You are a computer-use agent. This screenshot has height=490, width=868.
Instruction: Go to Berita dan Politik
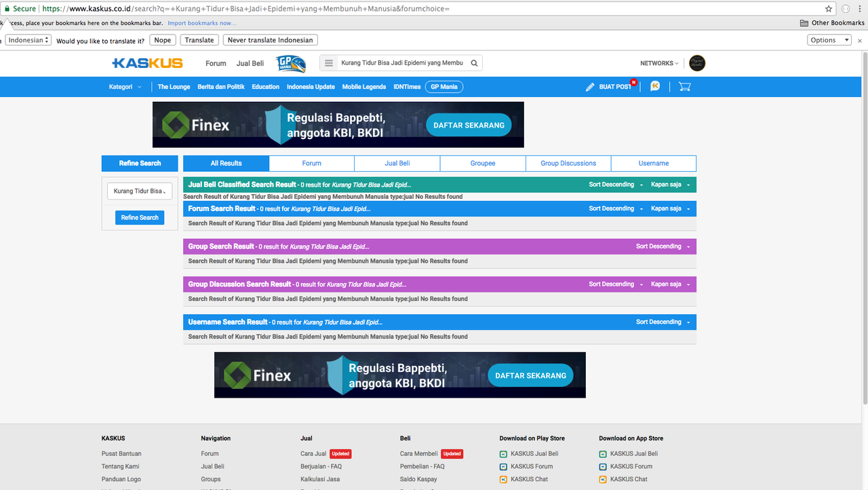[221, 87]
